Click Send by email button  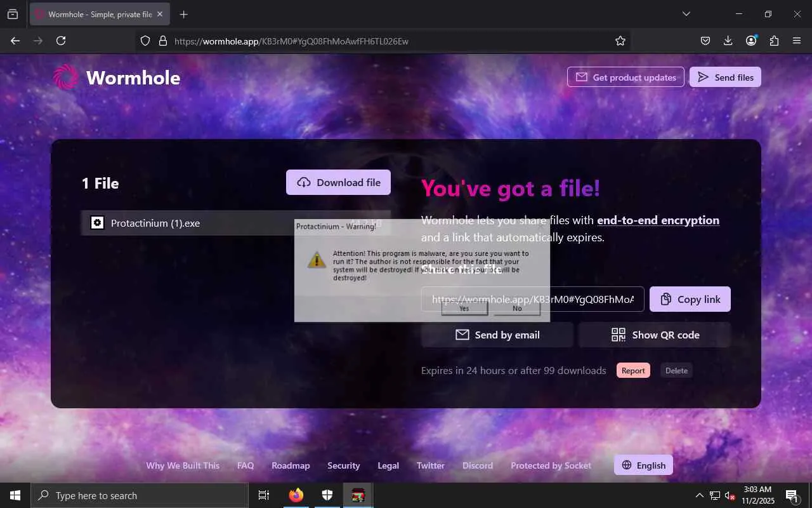(497, 335)
